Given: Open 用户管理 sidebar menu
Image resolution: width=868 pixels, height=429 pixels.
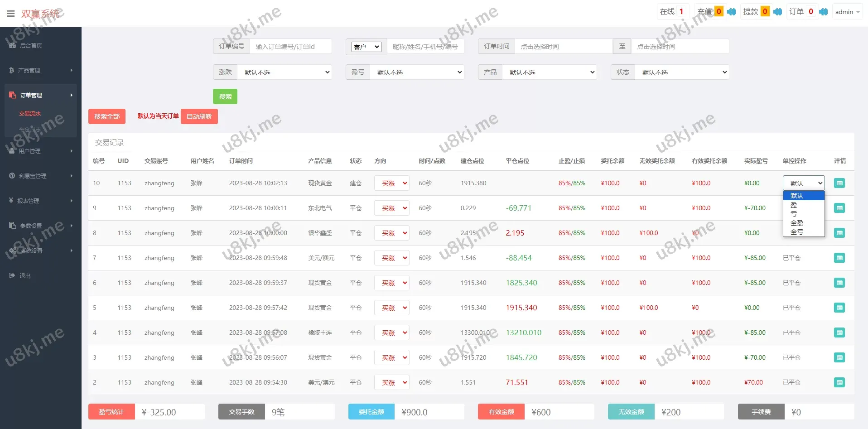Looking at the screenshot, I should (41, 151).
